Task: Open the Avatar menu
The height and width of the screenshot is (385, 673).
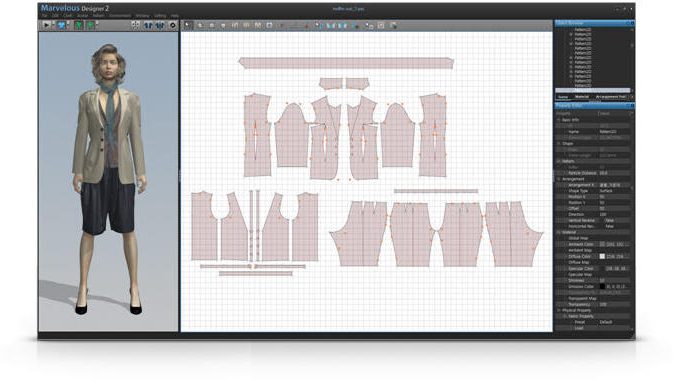Action: [x=82, y=16]
